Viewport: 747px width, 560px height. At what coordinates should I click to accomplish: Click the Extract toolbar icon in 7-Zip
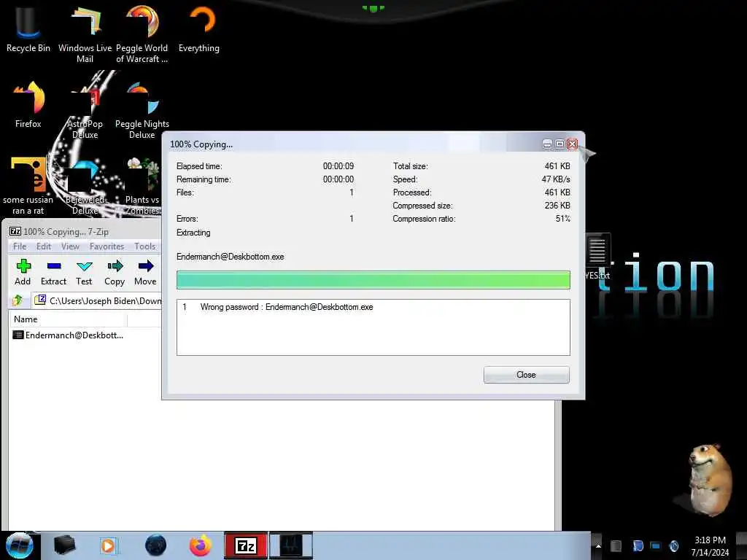(53, 272)
